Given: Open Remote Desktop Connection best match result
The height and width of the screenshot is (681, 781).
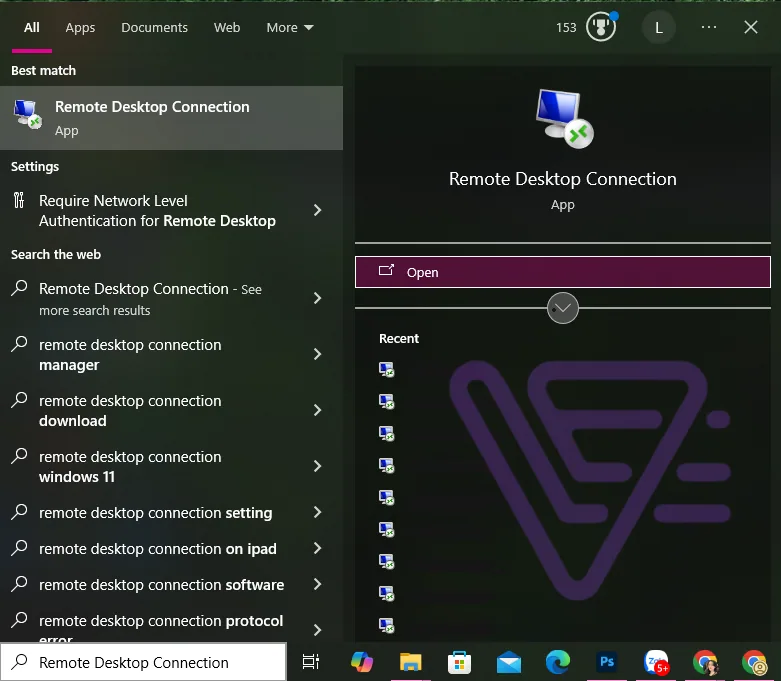Looking at the screenshot, I should tap(171, 118).
